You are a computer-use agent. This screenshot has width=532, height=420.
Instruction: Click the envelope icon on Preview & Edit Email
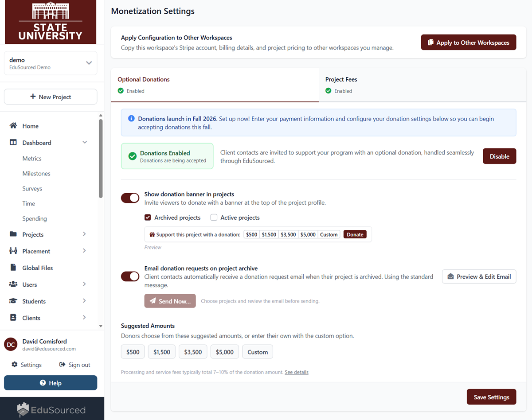point(450,276)
